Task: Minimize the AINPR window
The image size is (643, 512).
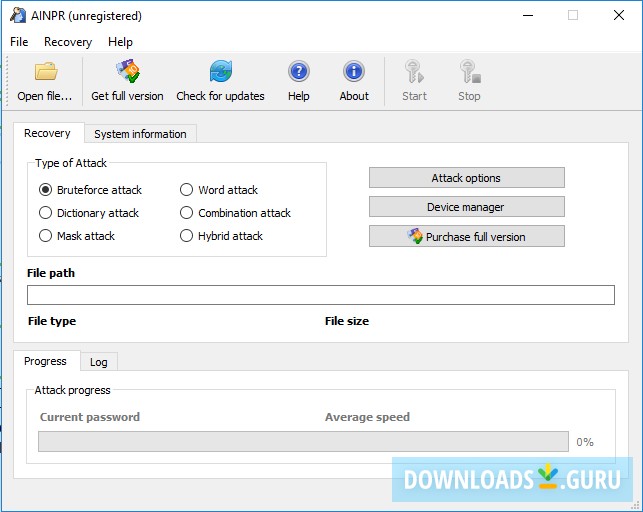Action: 528,16
